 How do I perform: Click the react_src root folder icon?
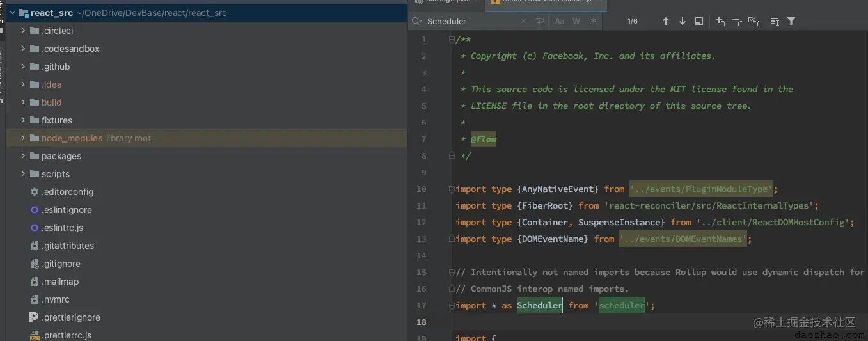click(x=24, y=13)
